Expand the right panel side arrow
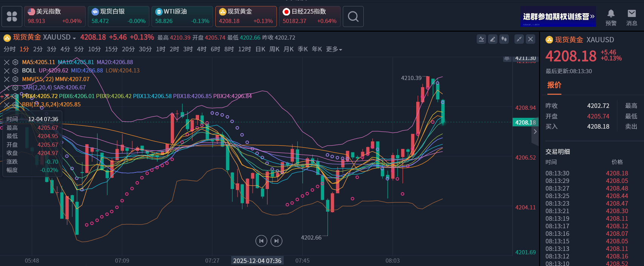The image size is (644, 266). pos(535,132)
